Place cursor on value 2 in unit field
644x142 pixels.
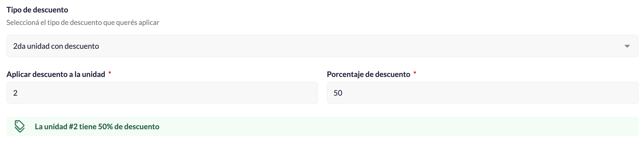click(15, 93)
